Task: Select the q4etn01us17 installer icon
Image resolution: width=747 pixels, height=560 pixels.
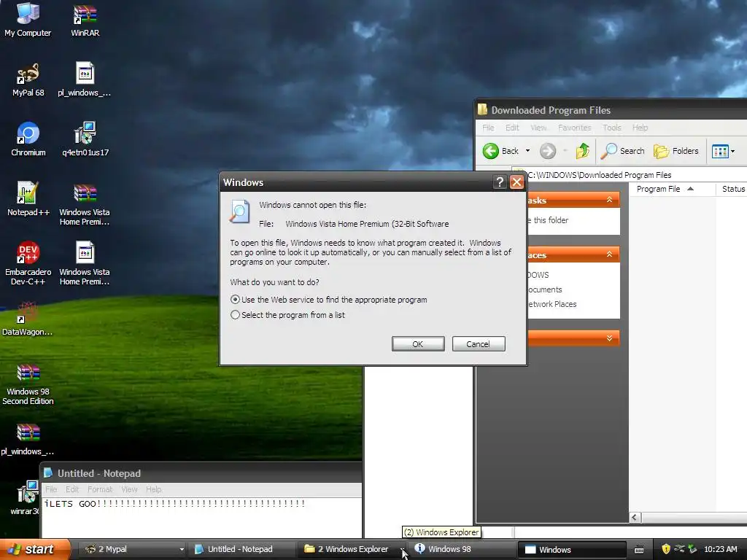Action: coord(85,139)
